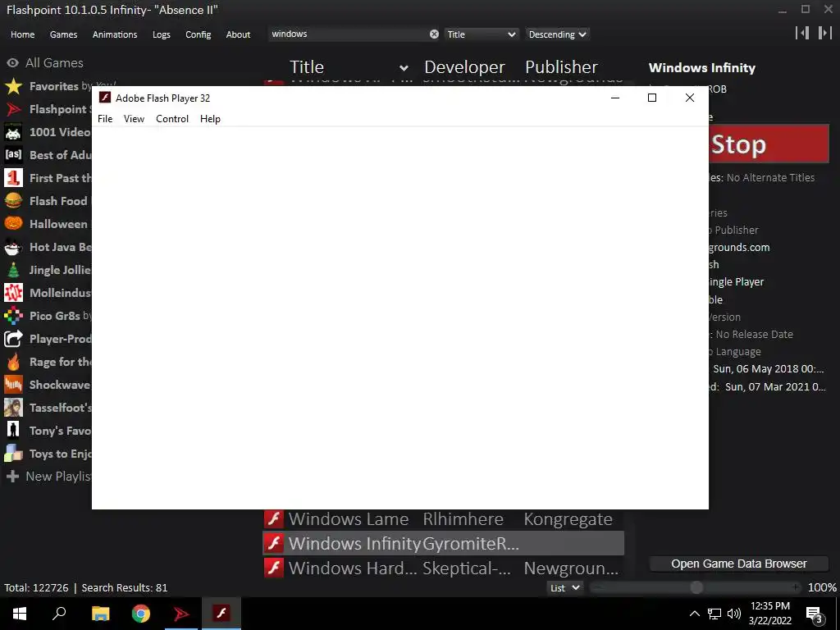Open the Shockwave playlist icon
The width and height of the screenshot is (840, 630).
coord(13,385)
